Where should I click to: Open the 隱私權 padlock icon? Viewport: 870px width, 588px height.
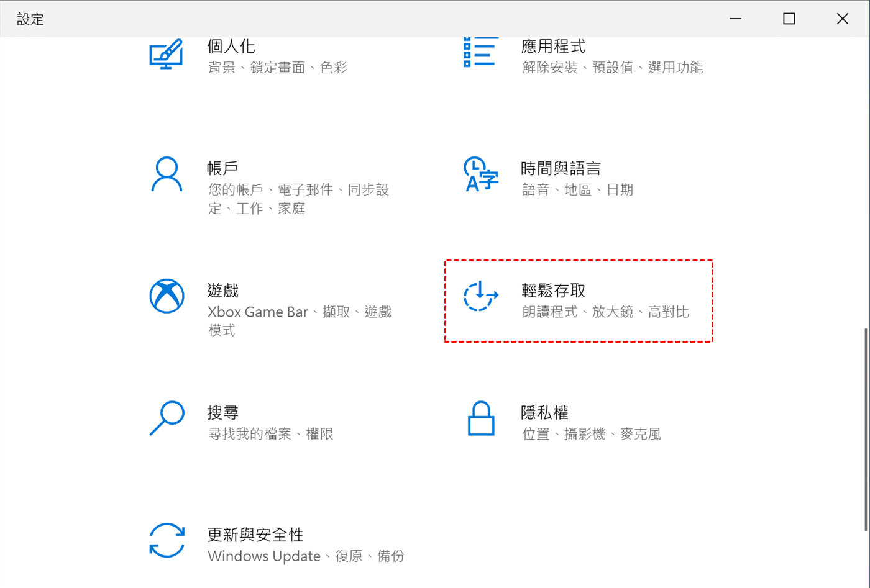(x=481, y=418)
